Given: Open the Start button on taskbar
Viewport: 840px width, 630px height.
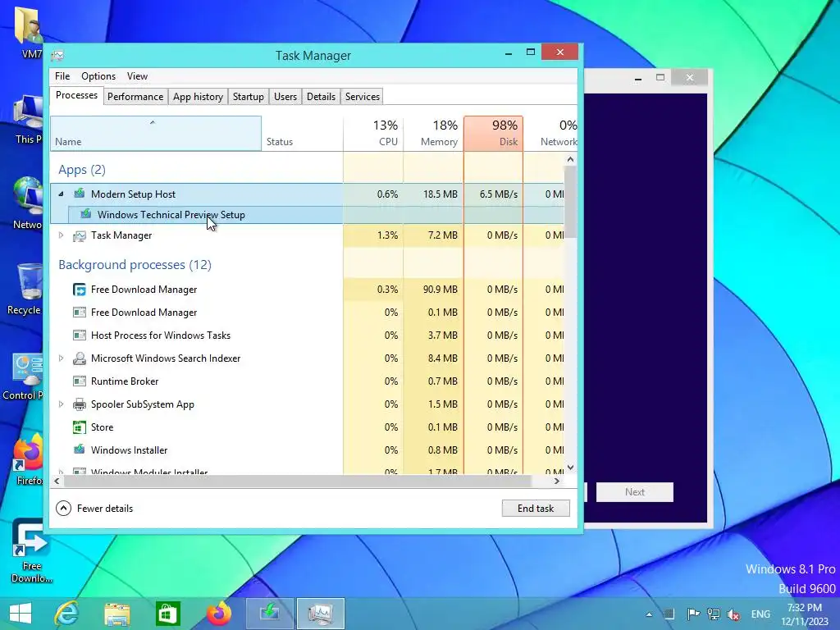Looking at the screenshot, I should tap(21, 614).
